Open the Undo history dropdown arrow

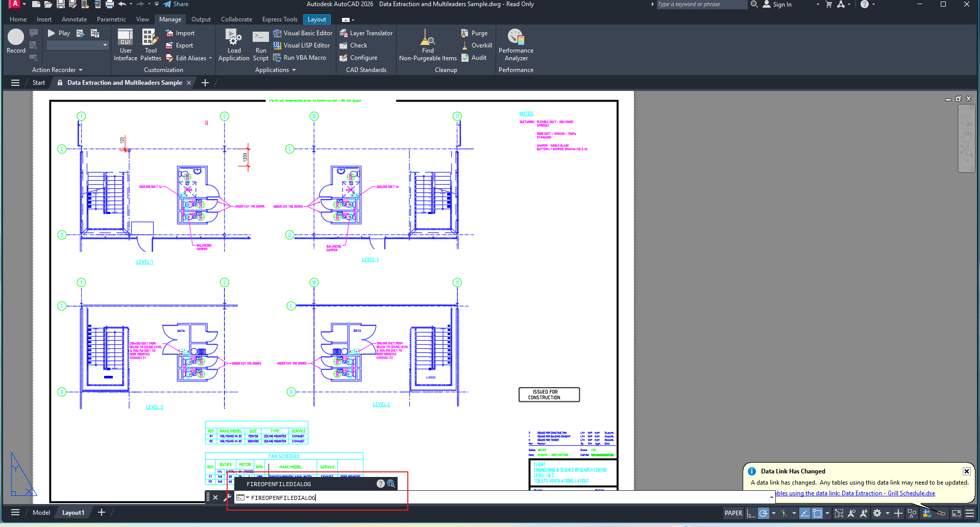click(131, 4)
